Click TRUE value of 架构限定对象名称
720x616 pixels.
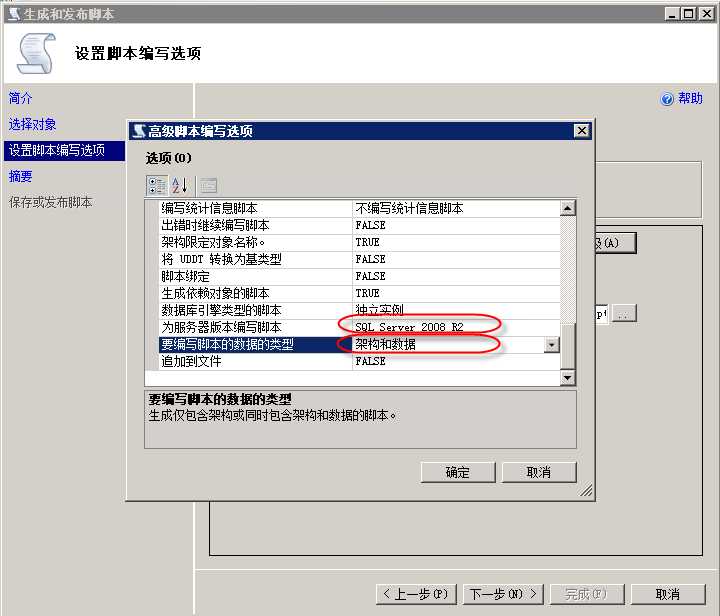[456, 242]
